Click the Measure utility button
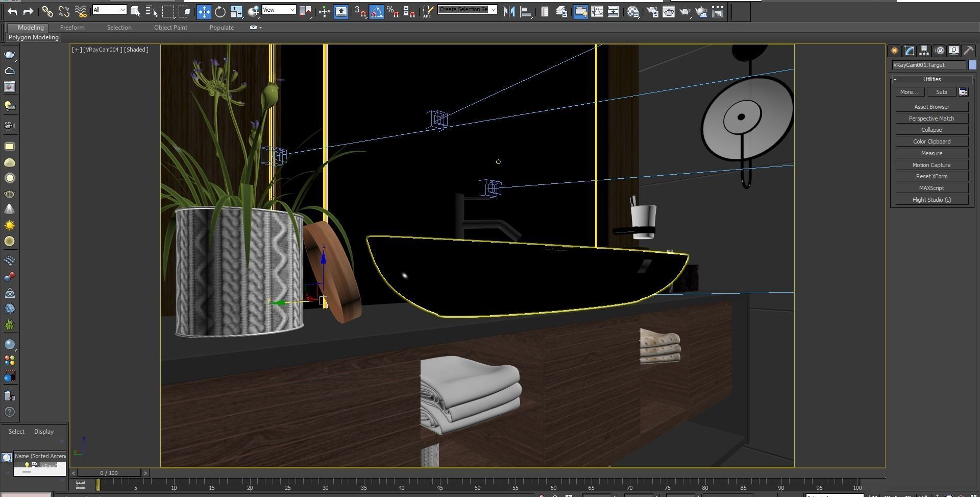 coord(932,153)
